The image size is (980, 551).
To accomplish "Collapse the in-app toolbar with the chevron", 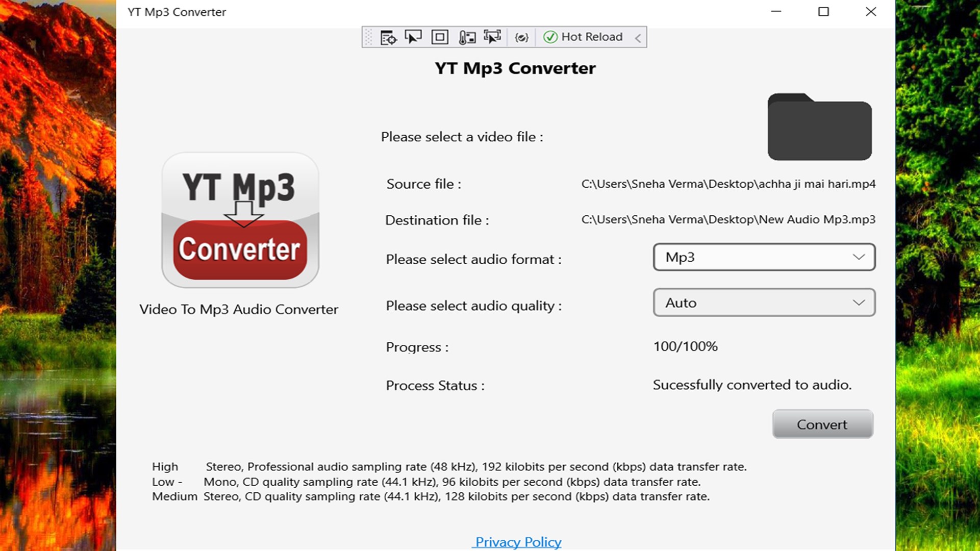I will pyautogui.click(x=638, y=37).
